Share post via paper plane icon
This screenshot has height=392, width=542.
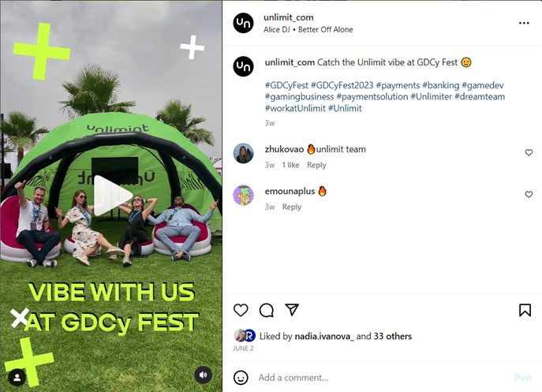point(292,309)
